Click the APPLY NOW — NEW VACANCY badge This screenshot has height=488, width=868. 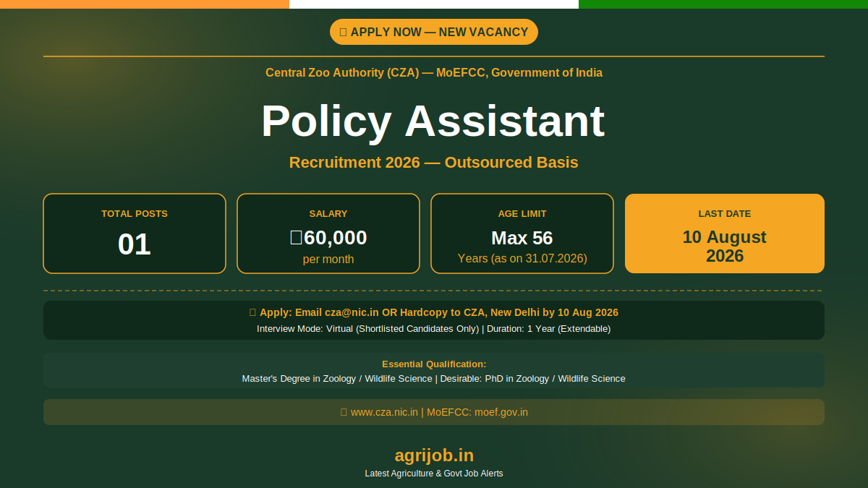coord(434,32)
